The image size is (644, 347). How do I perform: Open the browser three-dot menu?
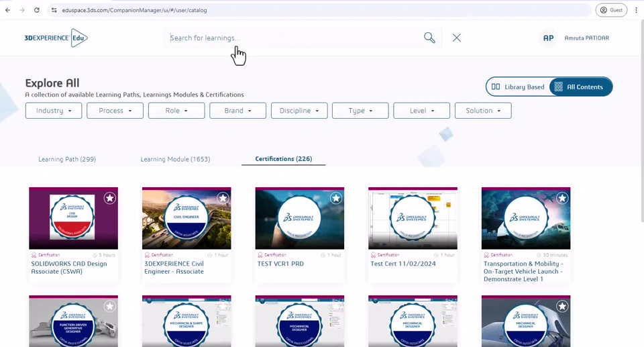(x=636, y=10)
